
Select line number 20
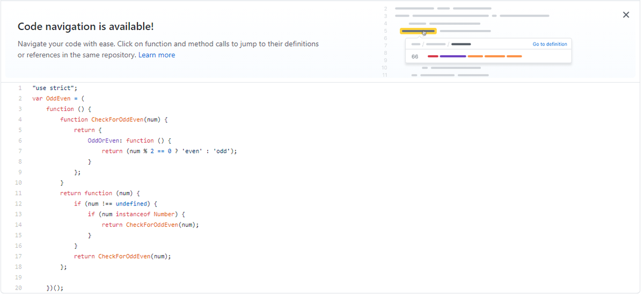pos(18,288)
